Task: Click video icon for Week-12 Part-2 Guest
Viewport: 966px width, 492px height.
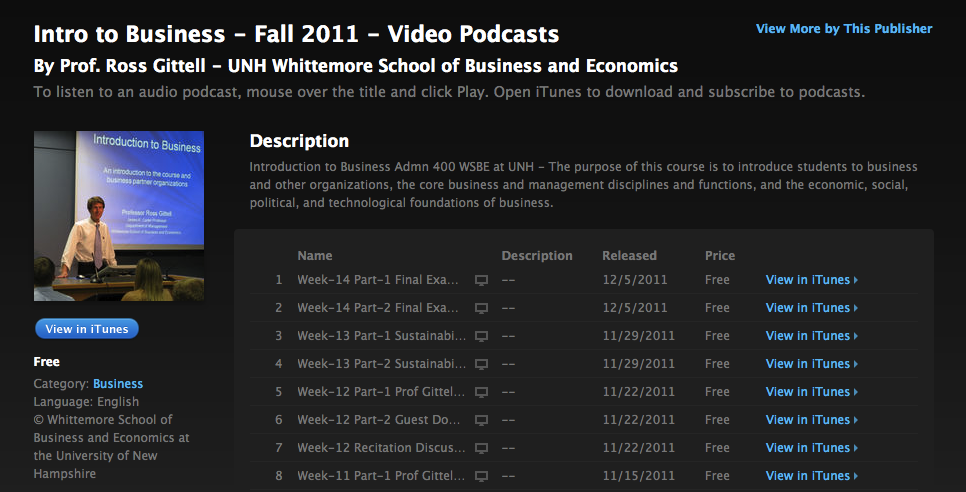Action: pos(481,420)
